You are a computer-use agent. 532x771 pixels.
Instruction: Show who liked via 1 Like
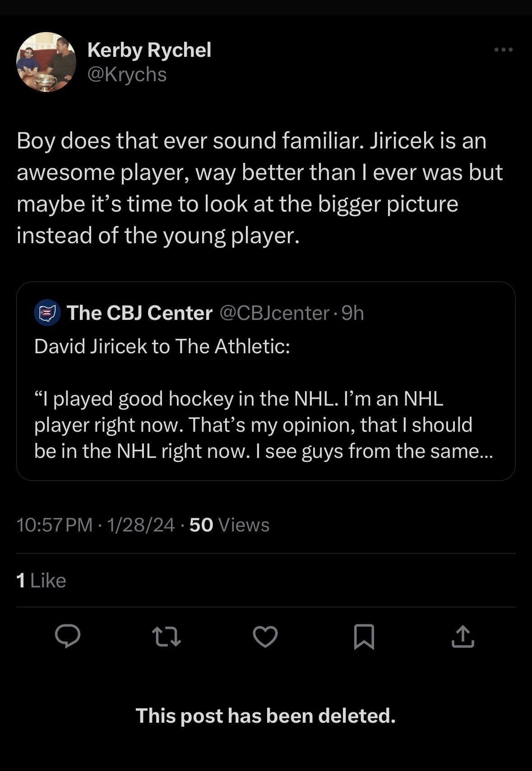(41, 581)
